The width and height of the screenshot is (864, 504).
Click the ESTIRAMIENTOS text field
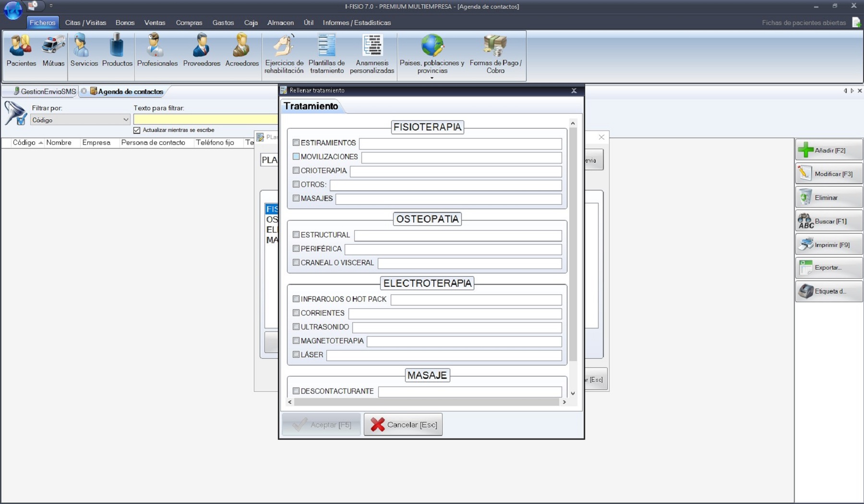click(460, 143)
